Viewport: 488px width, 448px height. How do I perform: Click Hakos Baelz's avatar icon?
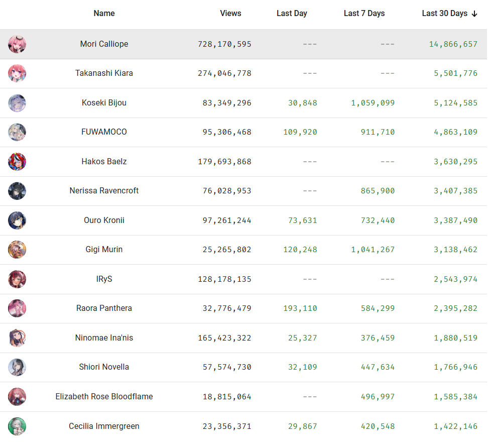coord(17,162)
